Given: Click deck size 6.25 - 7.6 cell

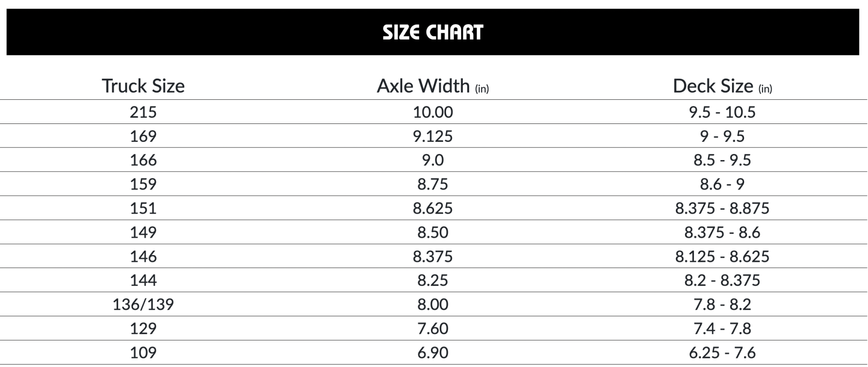Looking at the screenshot, I should point(722,353).
